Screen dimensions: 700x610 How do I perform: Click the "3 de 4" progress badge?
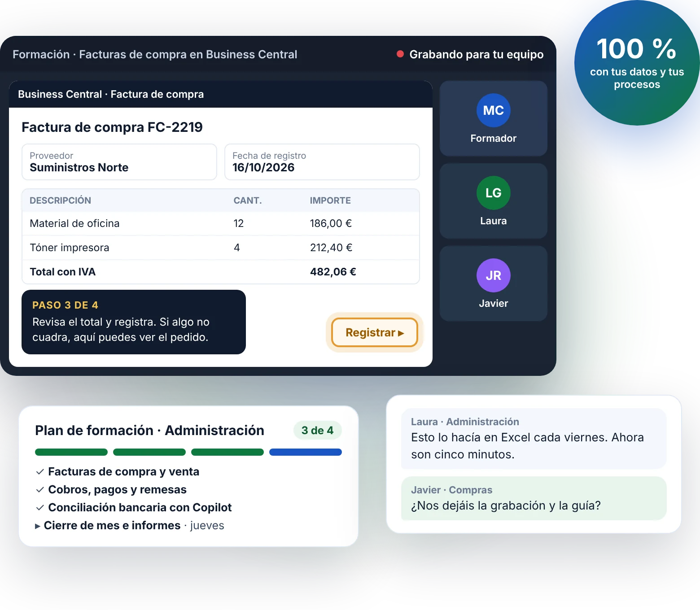coord(318,431)
